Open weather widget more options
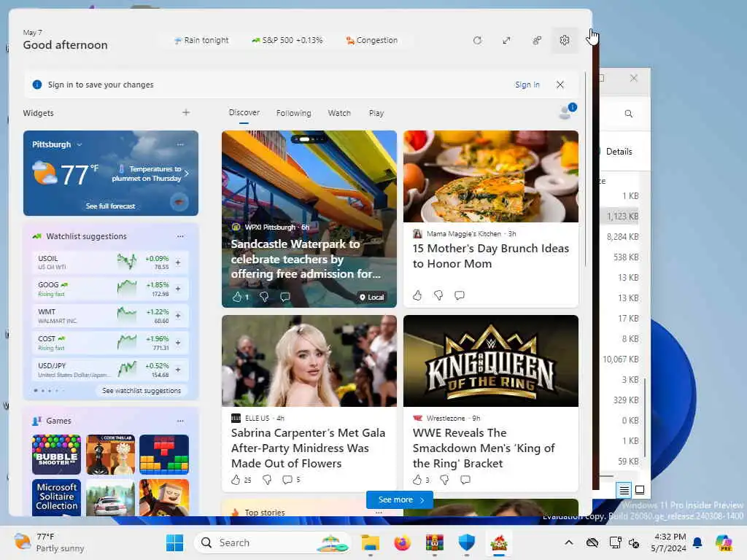747x560 pixels. click(x=180, y=144)
